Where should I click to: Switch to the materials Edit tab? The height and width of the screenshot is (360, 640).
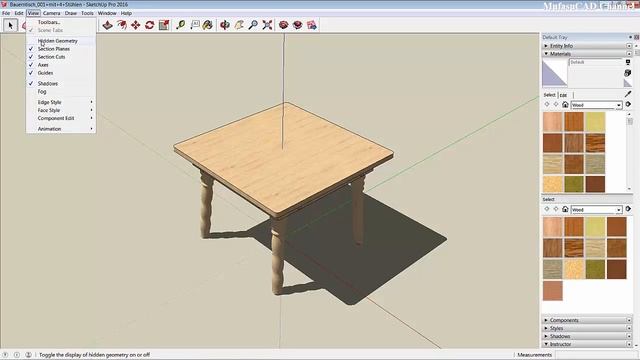click(564, 95)
